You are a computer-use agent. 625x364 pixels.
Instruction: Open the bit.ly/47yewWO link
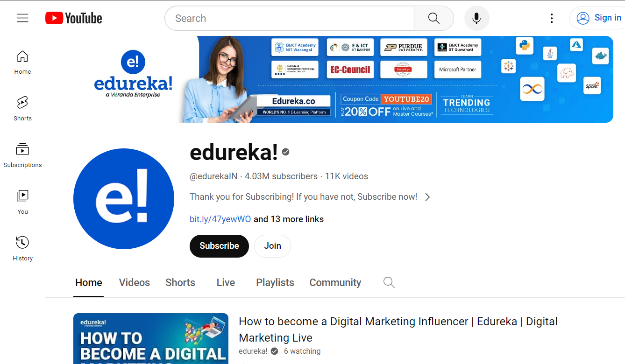pos(220,219)
